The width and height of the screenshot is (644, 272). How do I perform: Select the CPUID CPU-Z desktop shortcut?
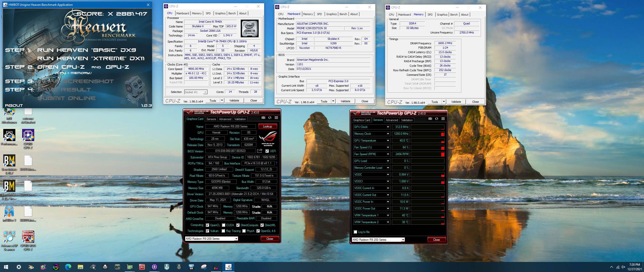click(28, 139)
